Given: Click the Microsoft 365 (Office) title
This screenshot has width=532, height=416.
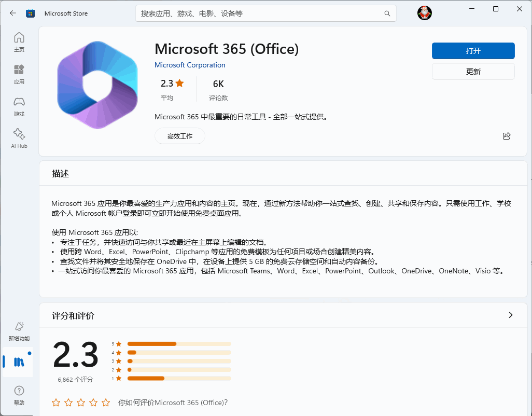Looking at the screenshot, I should tap(227, 49).
